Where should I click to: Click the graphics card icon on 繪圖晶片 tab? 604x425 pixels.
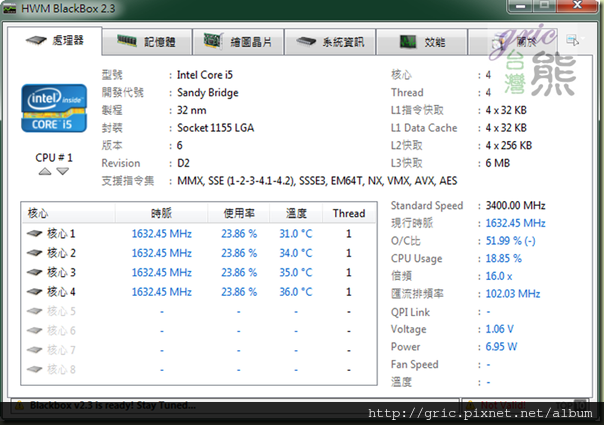[213, 40]
